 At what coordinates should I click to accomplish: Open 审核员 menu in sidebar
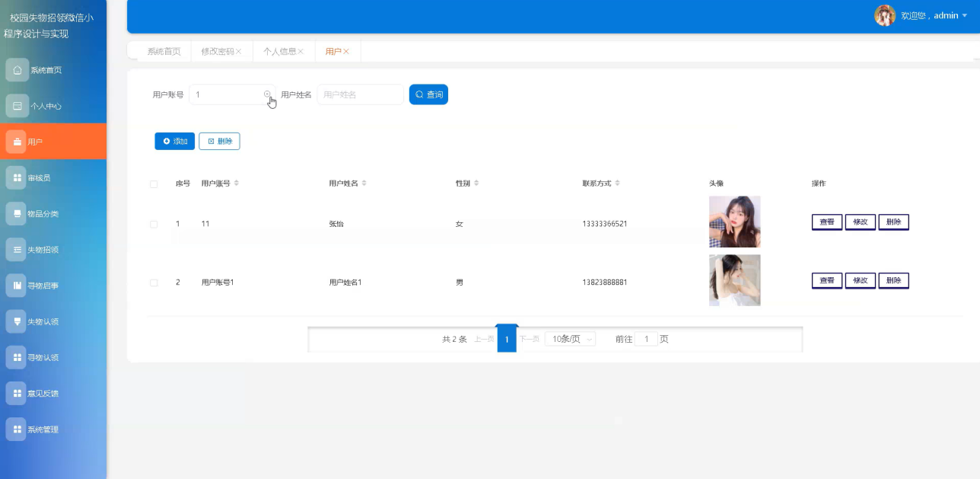(53, 177)
